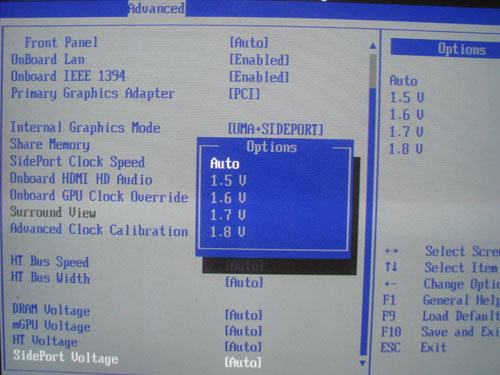
Task: Select the mGPU Voltage setting
Action: click(51, 325)
